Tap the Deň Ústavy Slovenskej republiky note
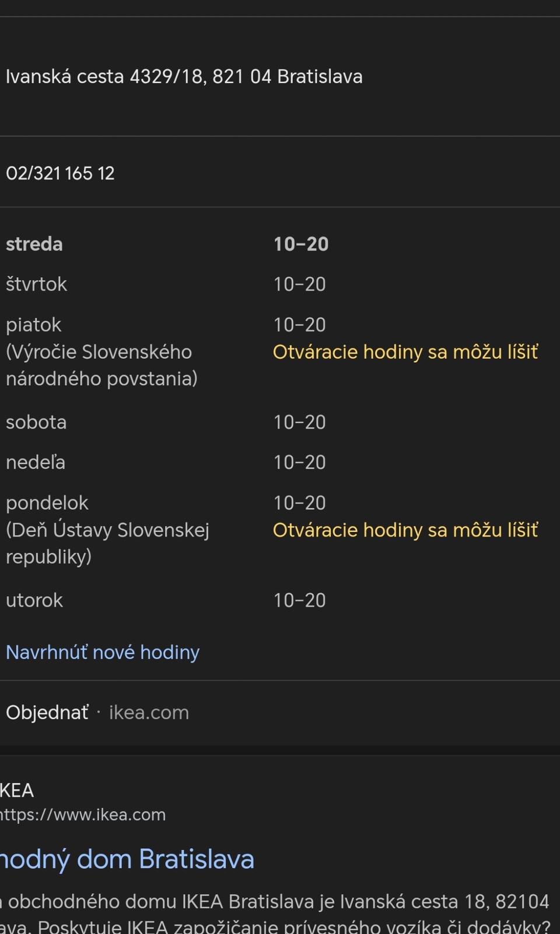Viewport: 560px width, 934px height. (107, 543)
